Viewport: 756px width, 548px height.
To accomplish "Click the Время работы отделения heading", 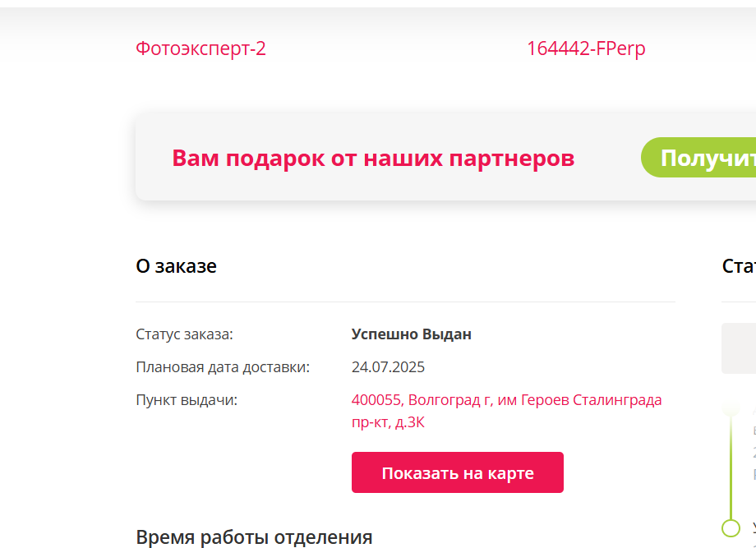I will pyautogui.click(x=254, y=537).
